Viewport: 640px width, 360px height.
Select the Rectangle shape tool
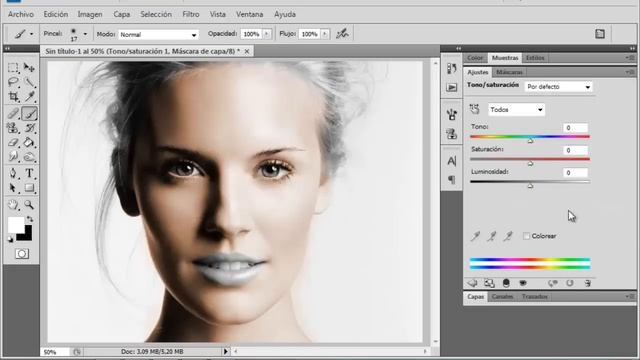(x=29, y=188)
